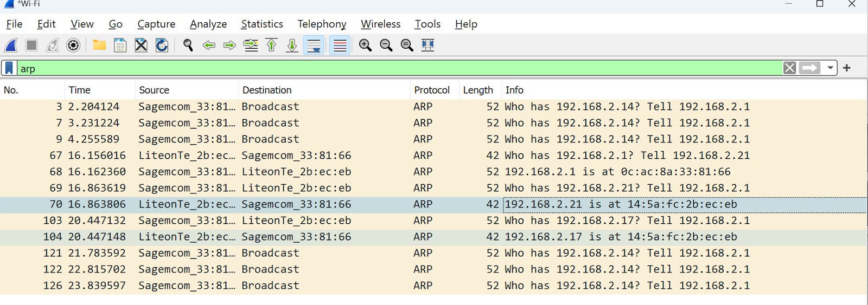Screen dimensions: 868x305
Task: Open display filter bookmarks
Action: click(9, 68)
